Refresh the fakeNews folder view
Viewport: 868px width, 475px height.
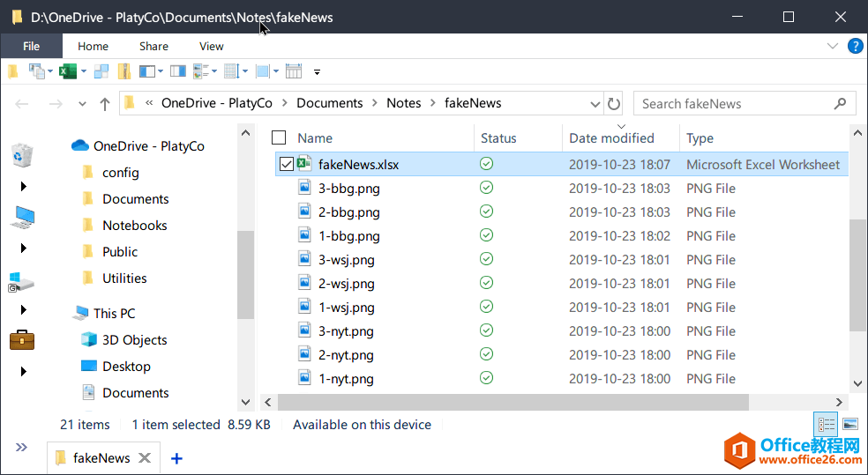615,104
